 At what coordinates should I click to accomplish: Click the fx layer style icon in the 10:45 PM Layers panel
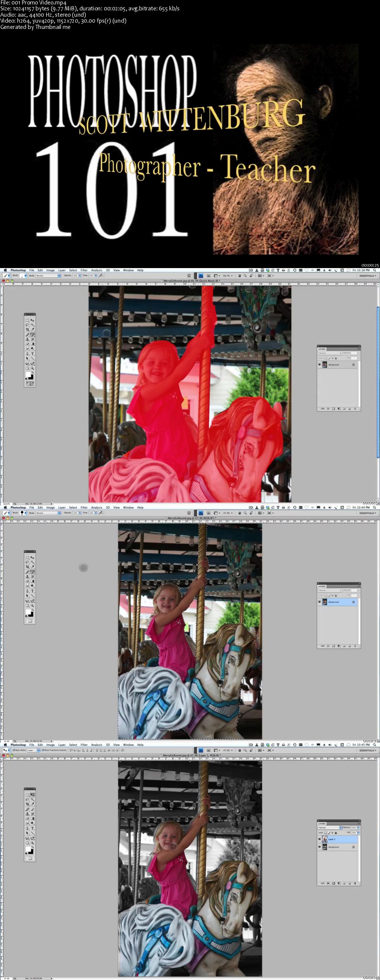(x=328, y=883)
